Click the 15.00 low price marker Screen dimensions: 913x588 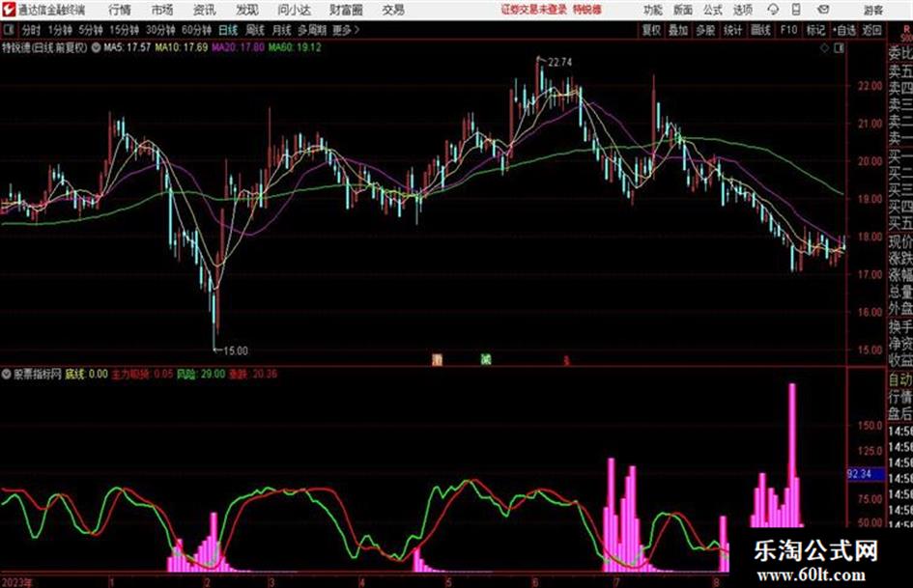[x=235, y=351]
